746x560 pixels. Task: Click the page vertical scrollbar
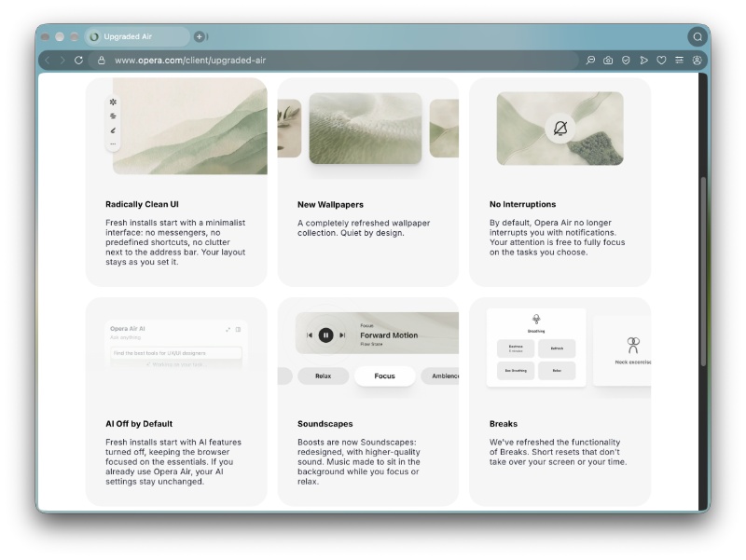(703, 271)
